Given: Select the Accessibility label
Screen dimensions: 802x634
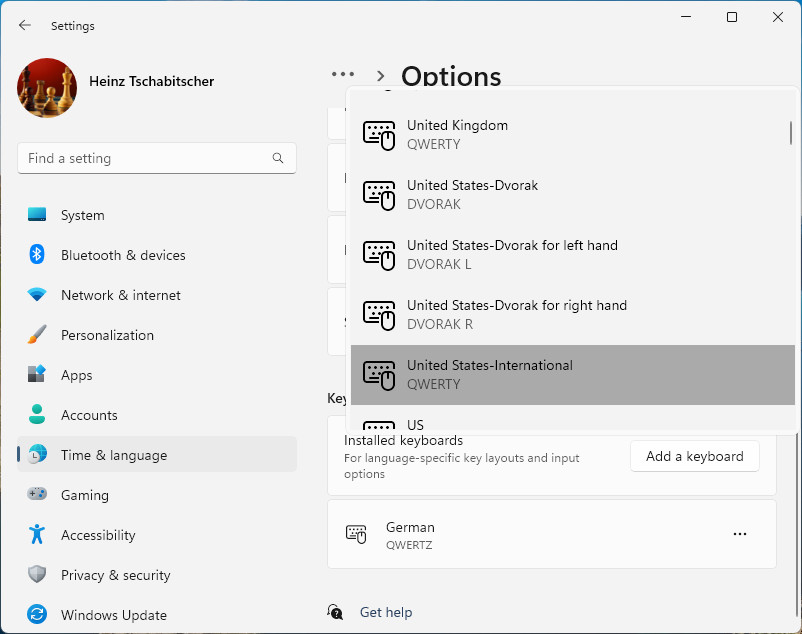Looking at the screenshot, I should (x=98, y=535).
